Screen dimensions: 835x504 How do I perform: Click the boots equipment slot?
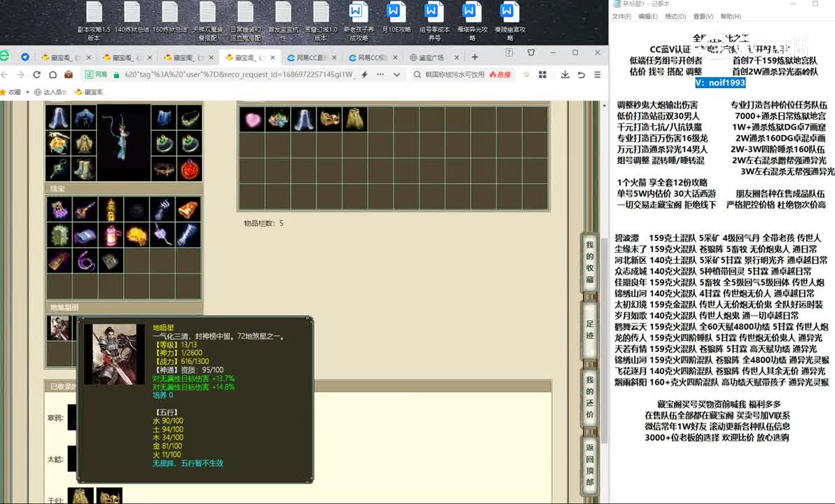point(83,169)
